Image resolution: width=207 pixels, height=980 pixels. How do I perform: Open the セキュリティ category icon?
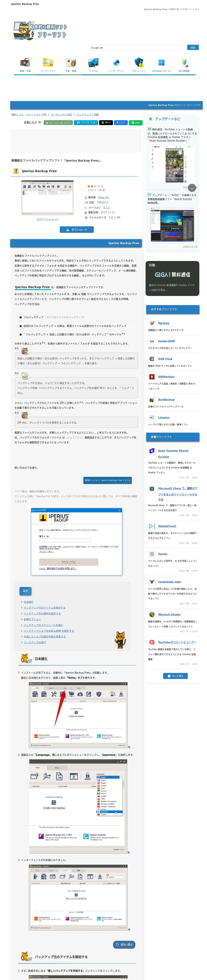(139, 62)
